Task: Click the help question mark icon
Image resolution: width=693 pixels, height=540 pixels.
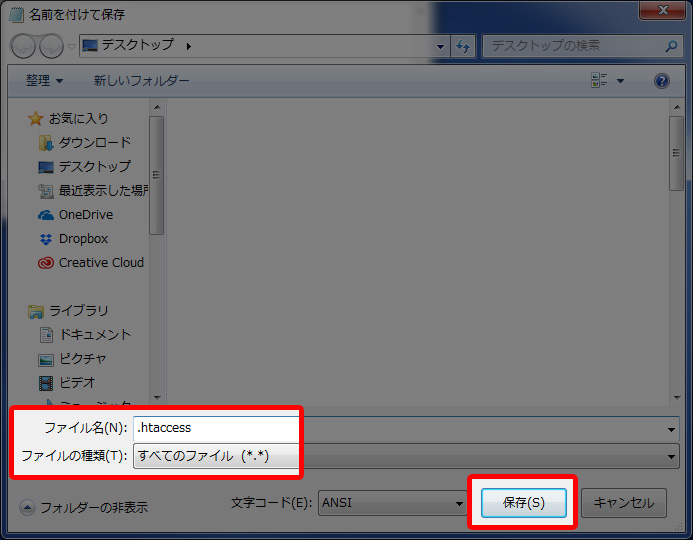Action: coord(661,81)
